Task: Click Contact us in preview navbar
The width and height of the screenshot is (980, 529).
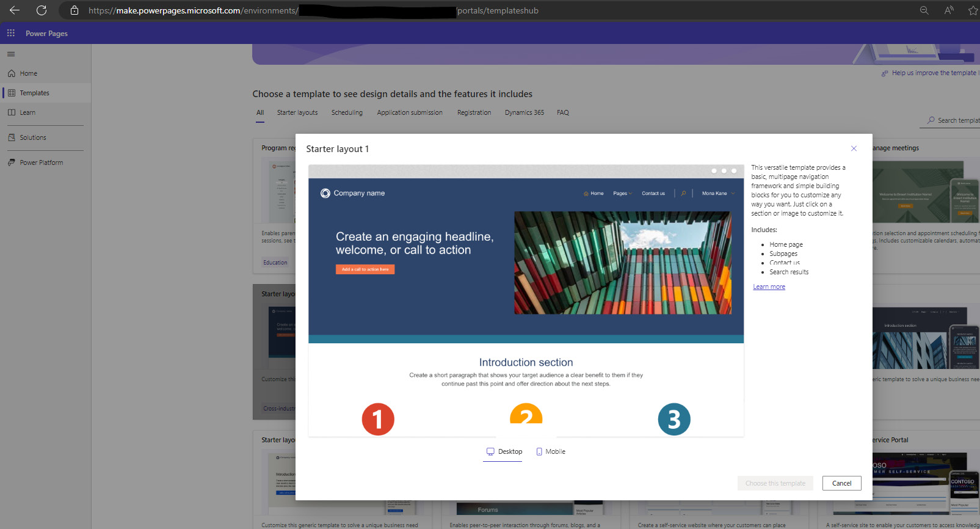Action: coord(653,193)
